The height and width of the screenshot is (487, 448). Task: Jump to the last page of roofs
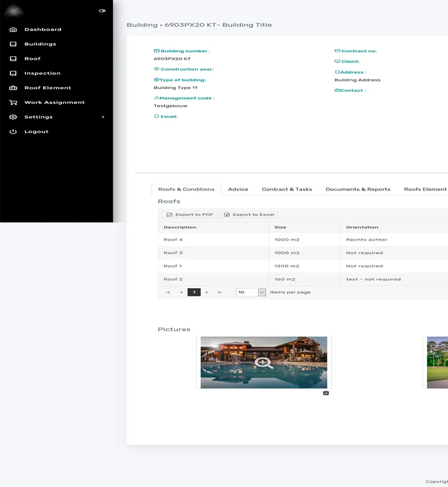point(220,292)
